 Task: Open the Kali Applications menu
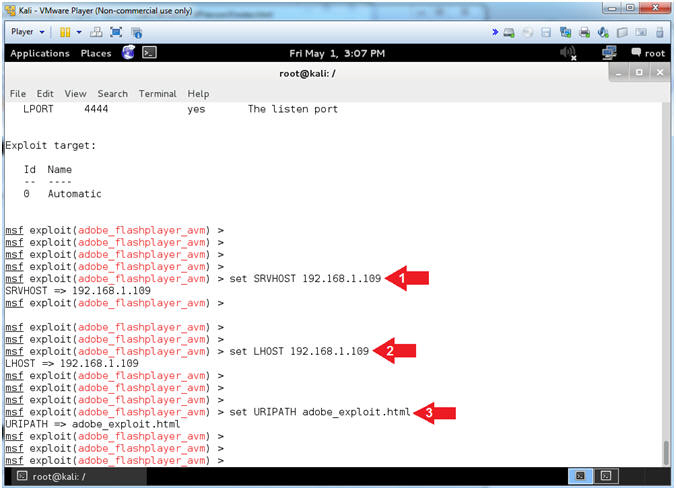[40, 53]
